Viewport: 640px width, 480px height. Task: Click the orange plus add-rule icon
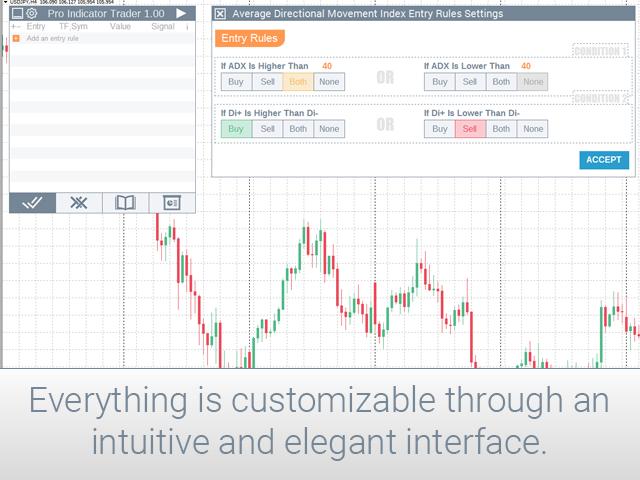(16, 38)
